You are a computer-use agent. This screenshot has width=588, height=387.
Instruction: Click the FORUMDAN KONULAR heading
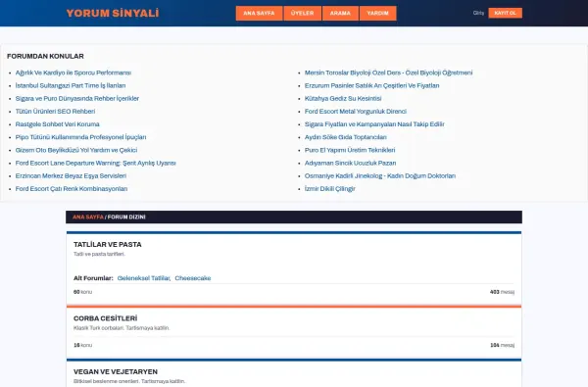[x=45, y=56]
